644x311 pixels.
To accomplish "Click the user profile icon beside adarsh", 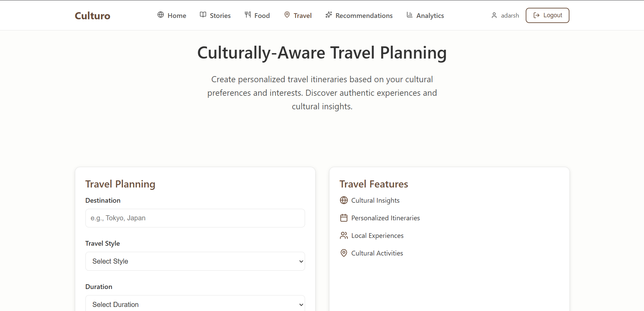I will 494,15.
